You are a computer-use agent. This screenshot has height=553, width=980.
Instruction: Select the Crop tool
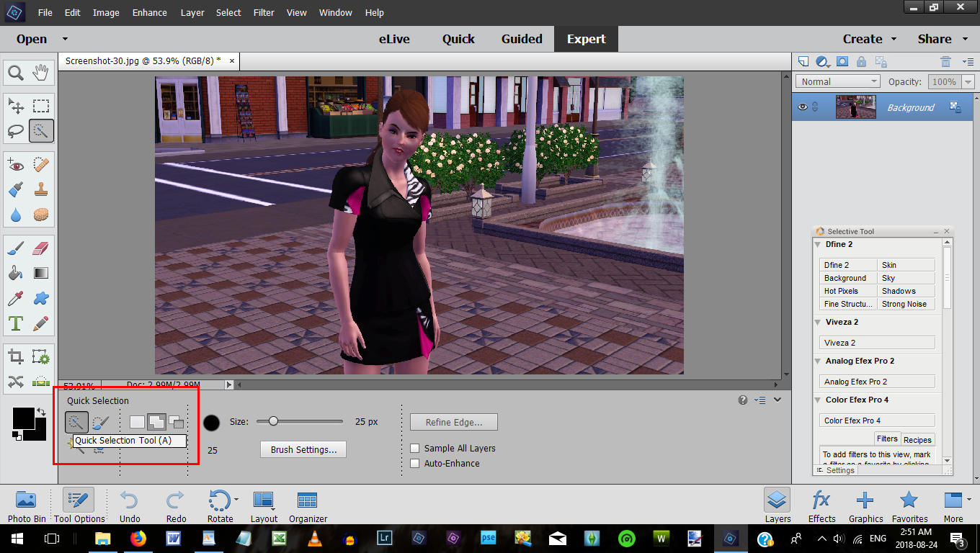click(16, 356)
